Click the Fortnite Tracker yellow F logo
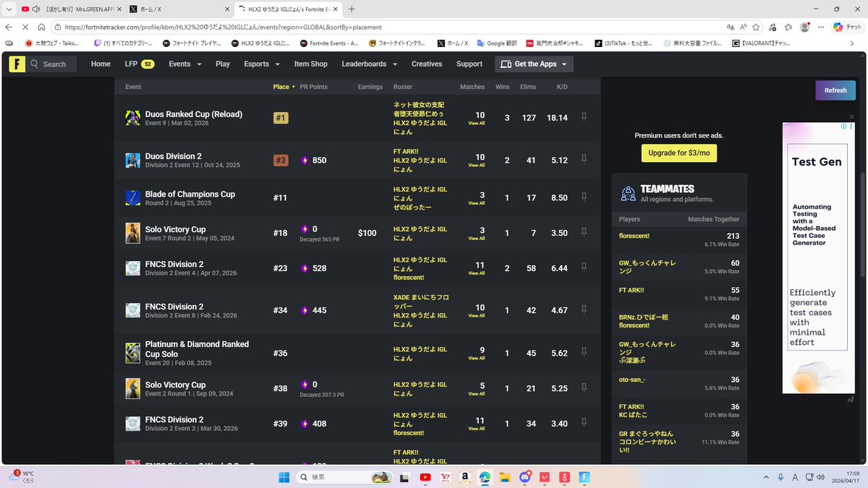The height and width of the screenshot is (488, 868). (17, 64)
